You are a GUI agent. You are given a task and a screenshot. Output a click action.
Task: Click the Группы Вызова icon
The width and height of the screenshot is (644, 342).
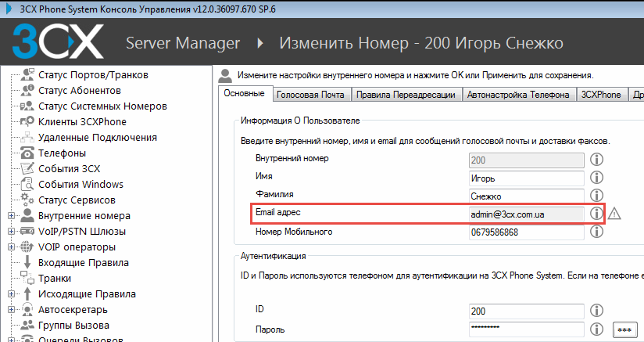pos(27,325)
